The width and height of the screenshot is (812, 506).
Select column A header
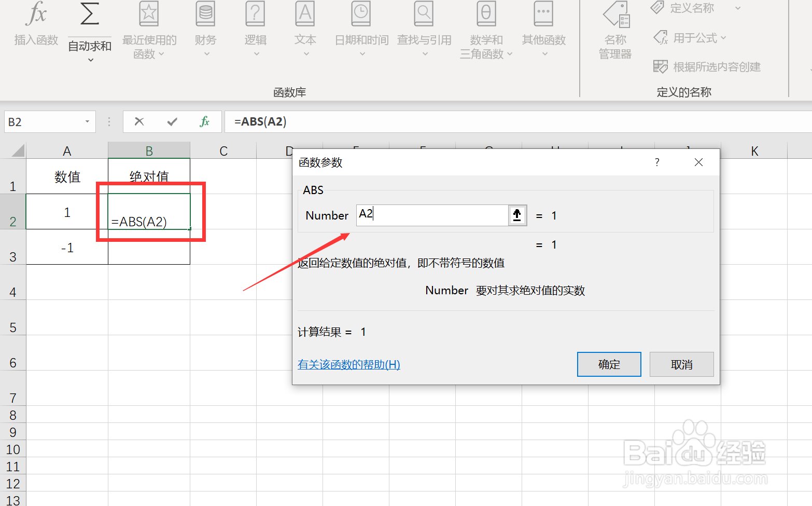pos(67,151)
